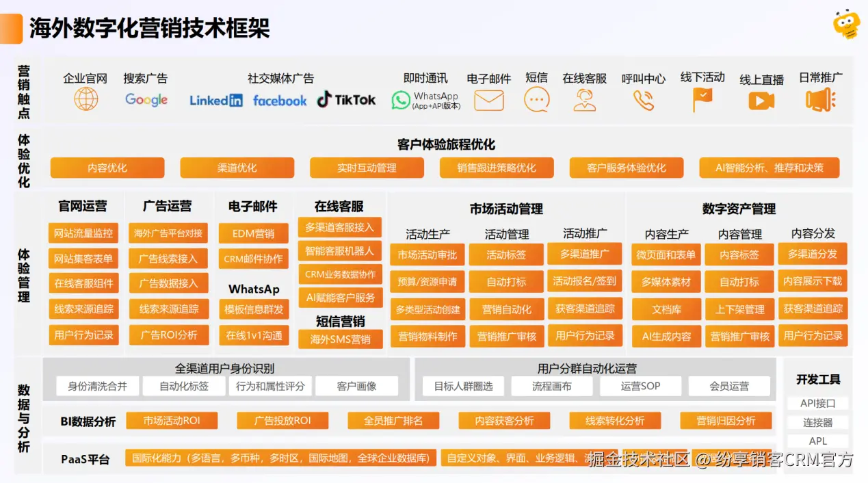The width and height of the screenshot is (868, 483).
Task: Select the EDM营销 button
Action: point(253,233)
